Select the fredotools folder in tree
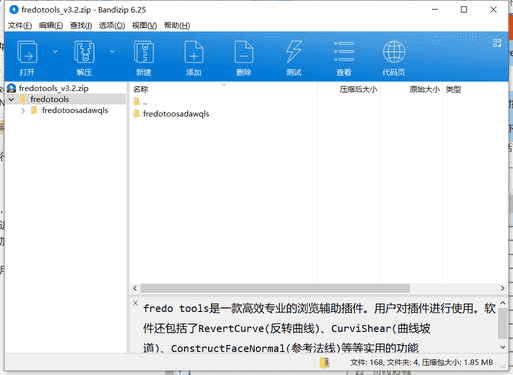This screenshot has width=513, height=375. pyautogui.click(x=50, y=99)
